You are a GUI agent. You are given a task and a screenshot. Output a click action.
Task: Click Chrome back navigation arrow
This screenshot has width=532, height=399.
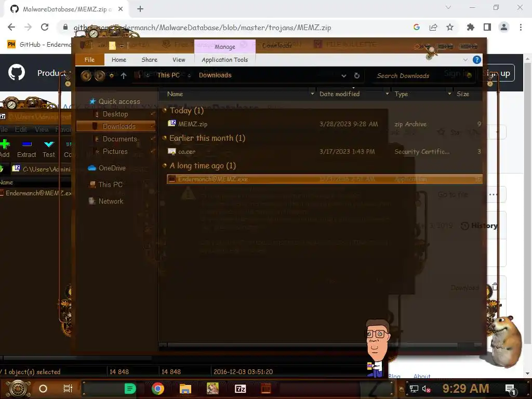click(11, 27)
